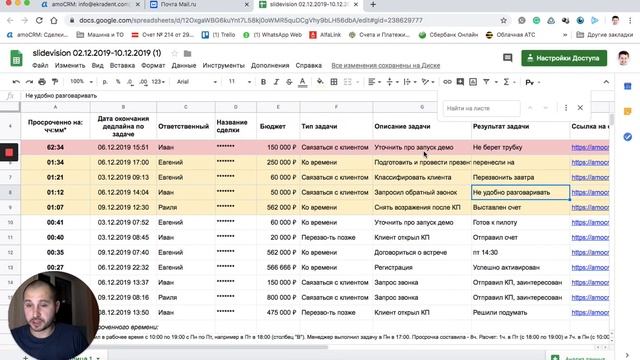Viewport: 640px width, 360px height.
Task: Format cell as percent
Action: tap(118, 82)
